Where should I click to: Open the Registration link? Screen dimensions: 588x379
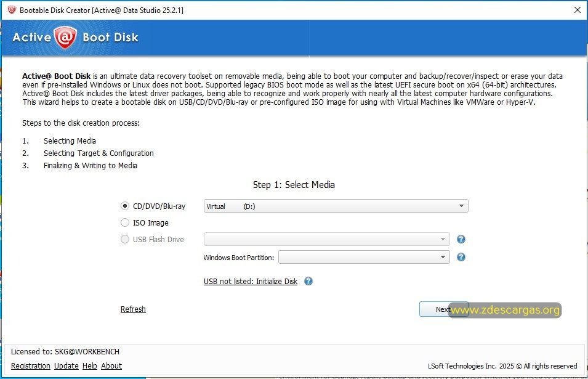click(x=30, y=366)
